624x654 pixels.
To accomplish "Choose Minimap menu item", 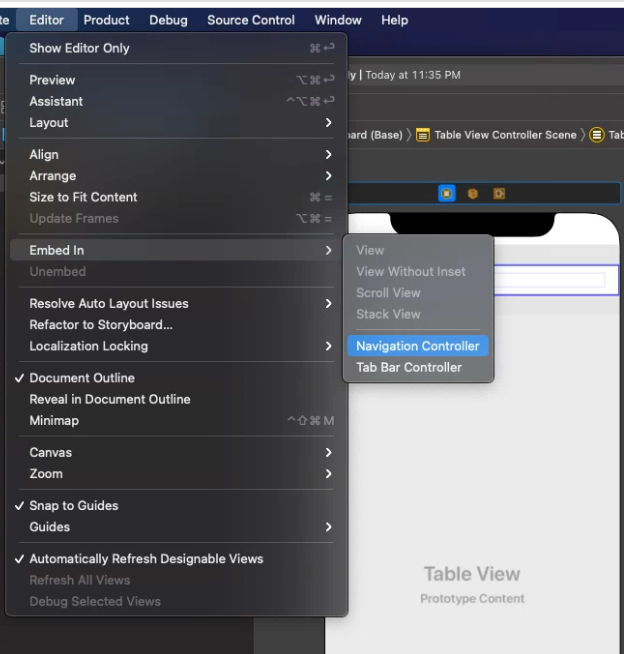I will pos(174,420).
